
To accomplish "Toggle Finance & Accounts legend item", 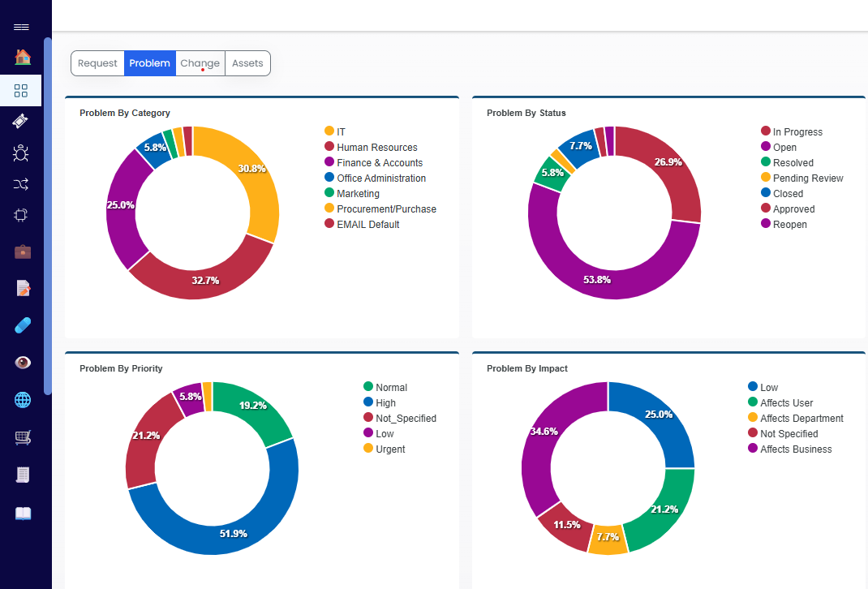I will tap(374, 163).
